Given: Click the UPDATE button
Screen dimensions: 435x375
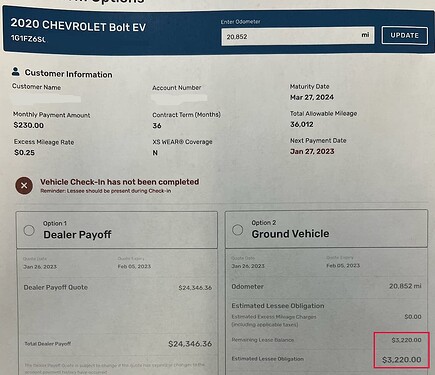Looking at the screenshot, I should [404, 35].
